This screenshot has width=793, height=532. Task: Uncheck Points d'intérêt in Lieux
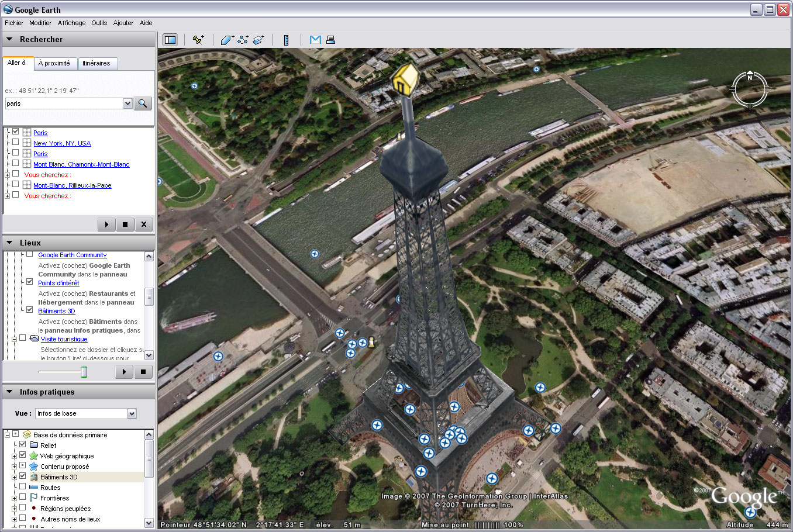[30, 282]
